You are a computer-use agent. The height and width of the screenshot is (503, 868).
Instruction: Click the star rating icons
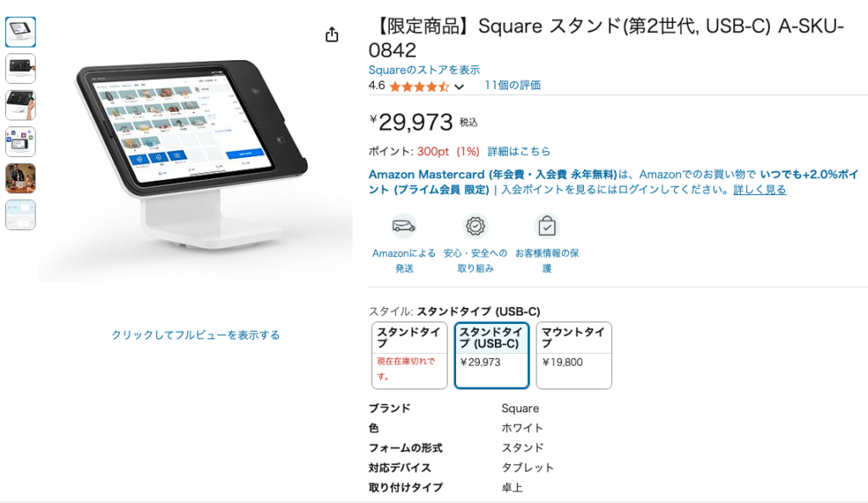coord(420,87)
